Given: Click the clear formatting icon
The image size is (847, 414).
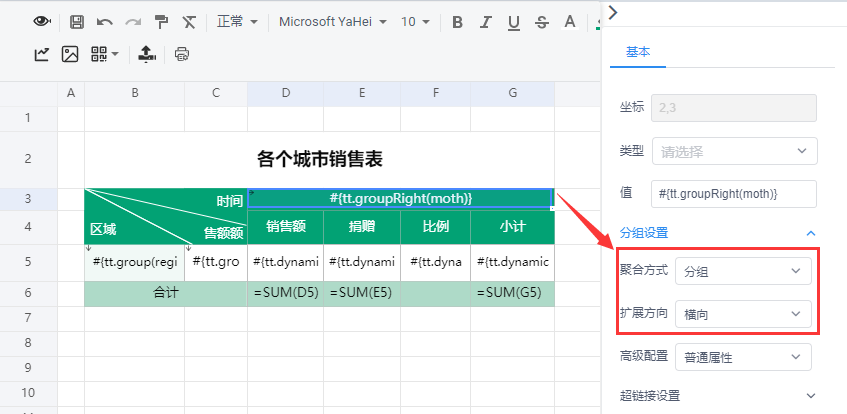Looking at the screenshot, I should [189, 22].
